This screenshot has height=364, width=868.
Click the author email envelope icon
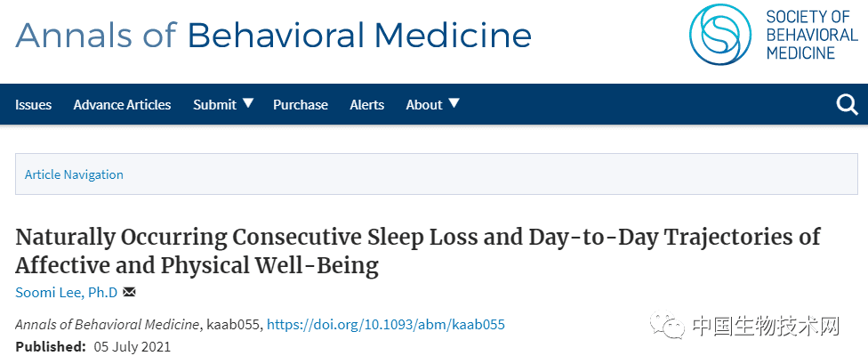(129, 291)
